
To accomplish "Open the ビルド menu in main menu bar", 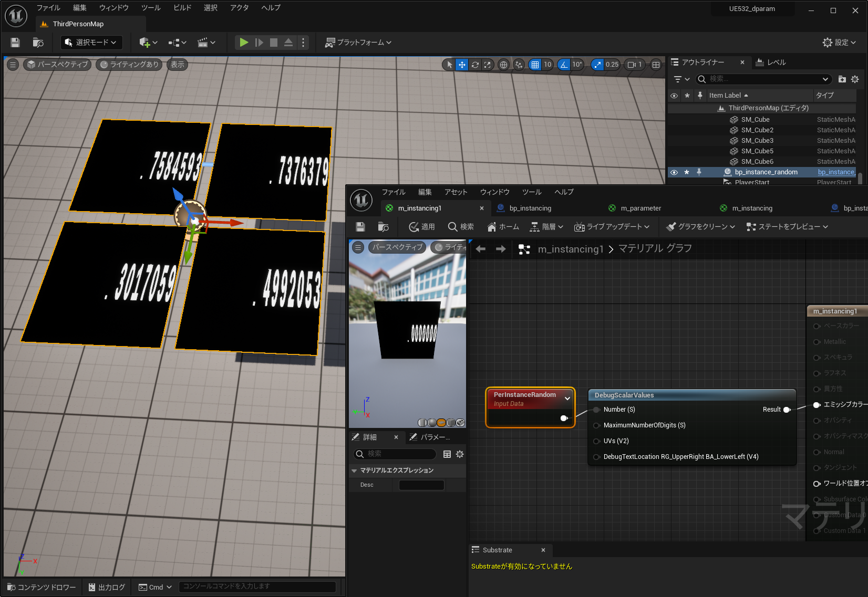I will (182, 8).
